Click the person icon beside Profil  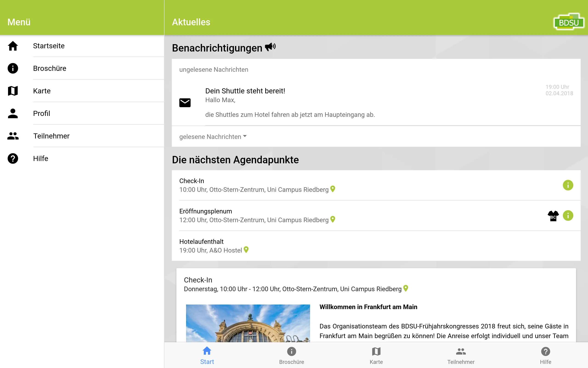tap(13, 113)
